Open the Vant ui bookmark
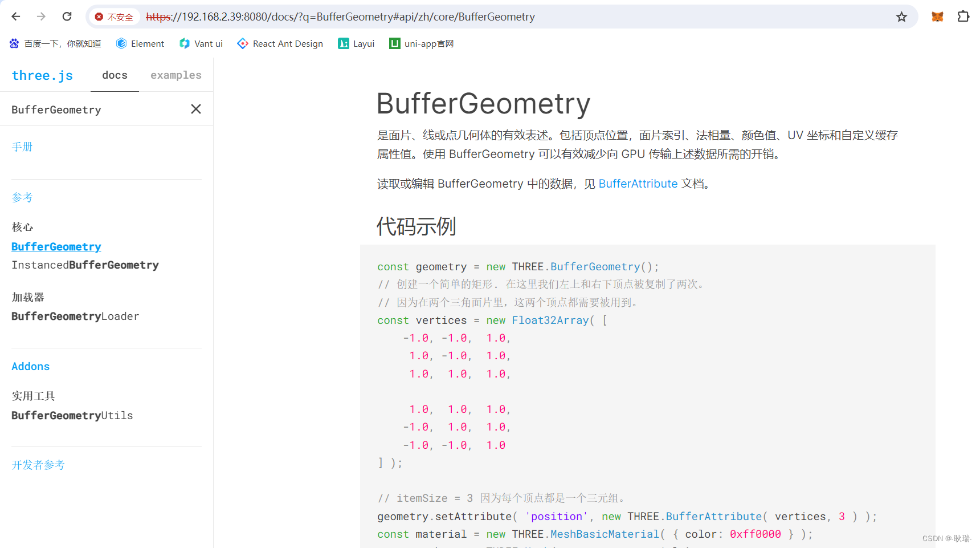Screen dimensions: 980x548 click(201, 43)
